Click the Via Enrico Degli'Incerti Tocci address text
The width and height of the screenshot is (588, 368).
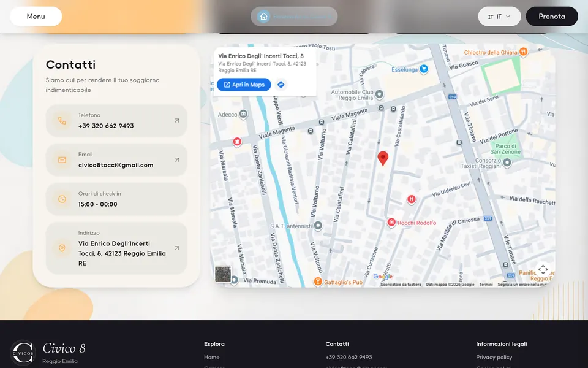(122, 253)
